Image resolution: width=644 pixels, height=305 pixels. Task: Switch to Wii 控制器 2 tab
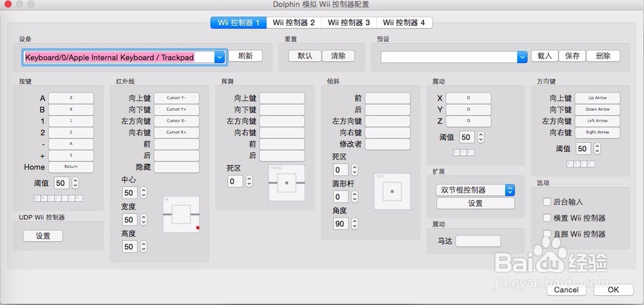pos(294,23)
